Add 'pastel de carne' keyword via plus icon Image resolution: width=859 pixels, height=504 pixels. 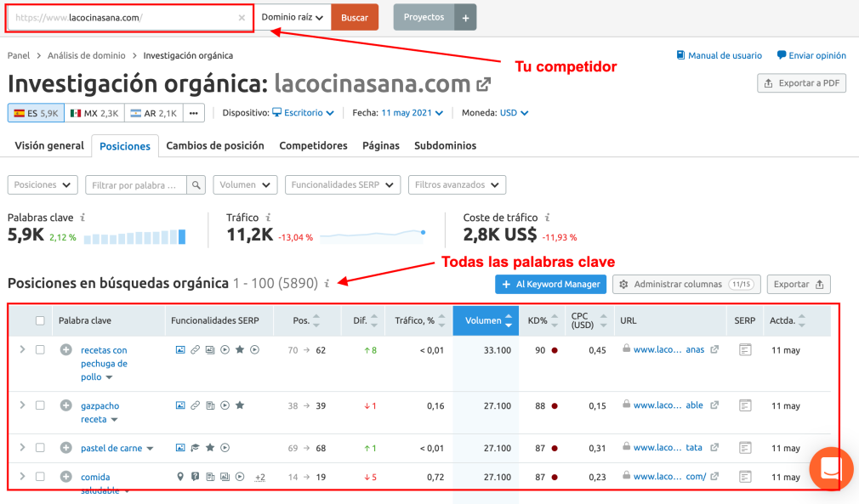[x=65, y=448]
